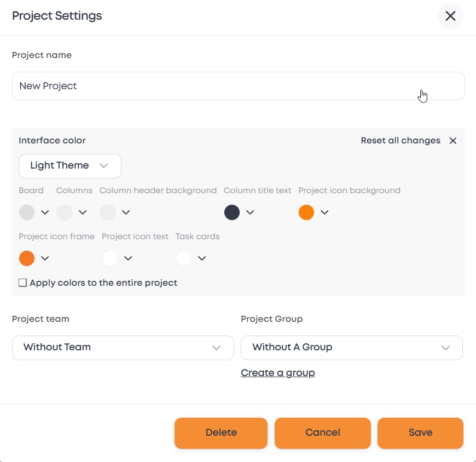This screenshot has width=476, height=462.
Task: Open the Project icon frame chevron
Action: [45, 258]
